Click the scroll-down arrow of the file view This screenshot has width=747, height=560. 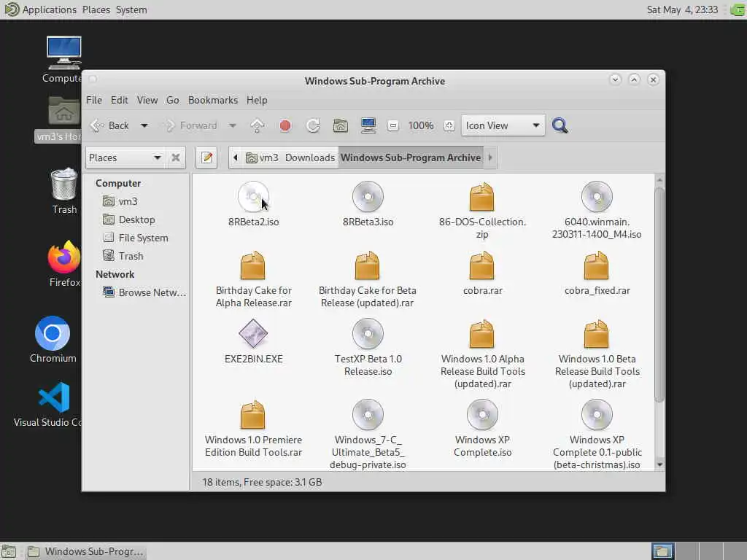click(659, 464)
